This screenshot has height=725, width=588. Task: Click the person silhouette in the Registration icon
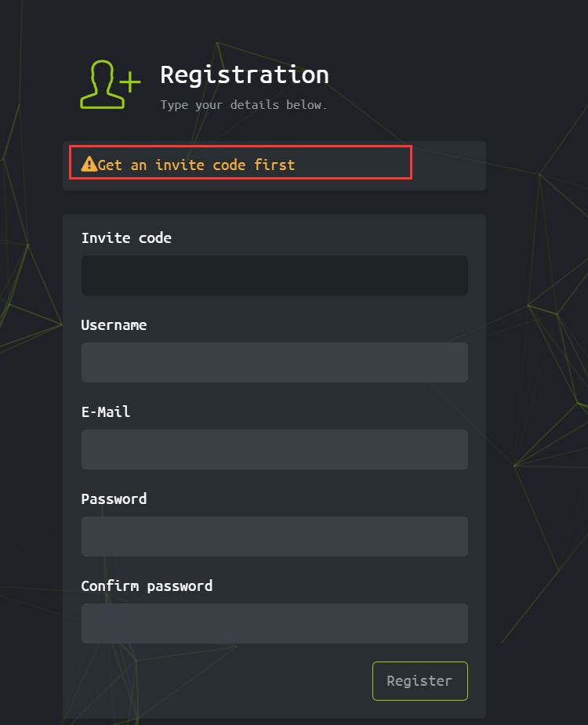[x=102, y=85]
